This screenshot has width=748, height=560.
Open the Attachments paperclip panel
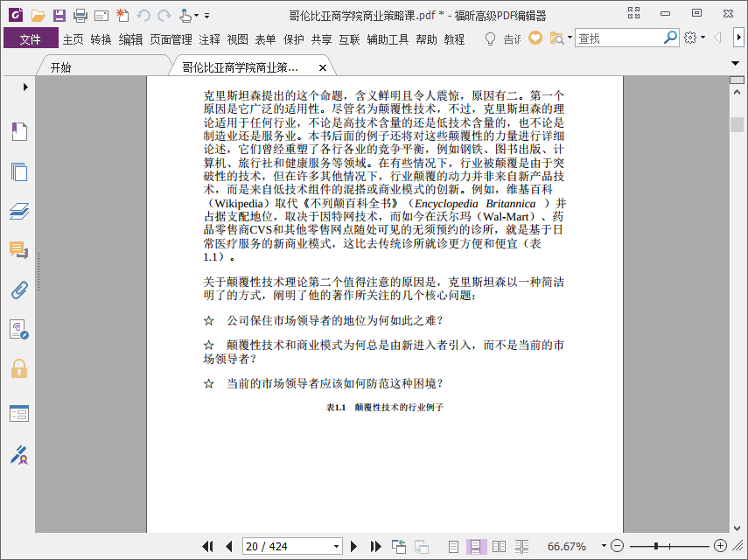19,290
